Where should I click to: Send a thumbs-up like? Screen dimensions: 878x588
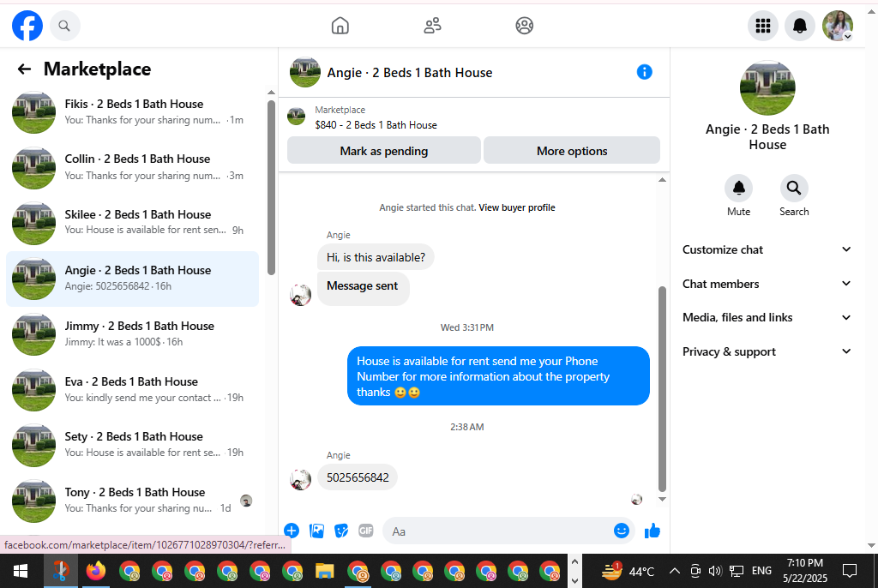pos(652,531)
